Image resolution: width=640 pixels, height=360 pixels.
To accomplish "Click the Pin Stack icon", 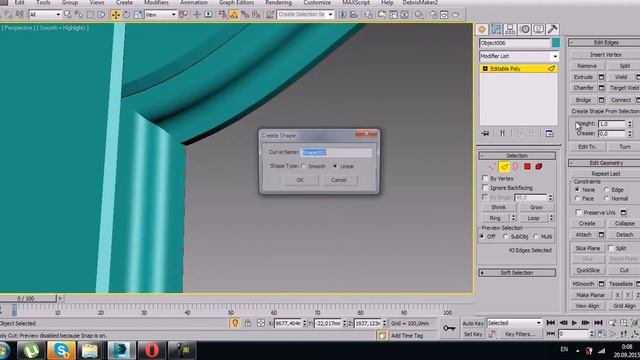I will (485, 133).
